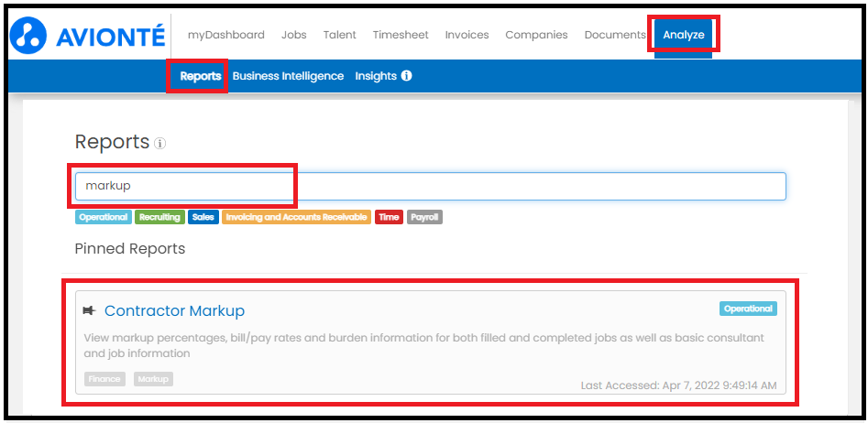Click the pin icon on Contractor Markup
Image resolution: width=868 pixels, height=423 pixels.
[89, 310]
